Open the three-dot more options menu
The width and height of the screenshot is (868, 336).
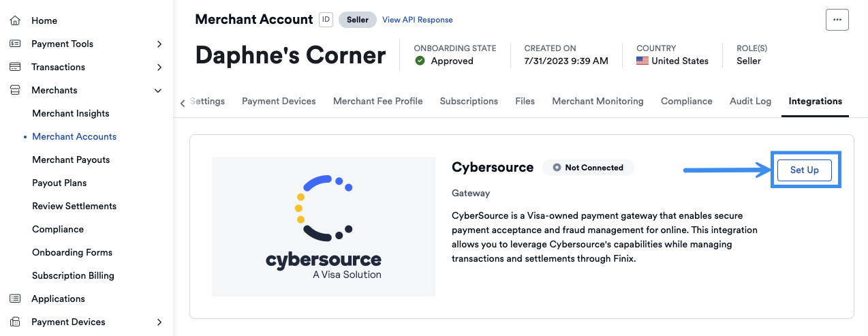coord(837,20)
